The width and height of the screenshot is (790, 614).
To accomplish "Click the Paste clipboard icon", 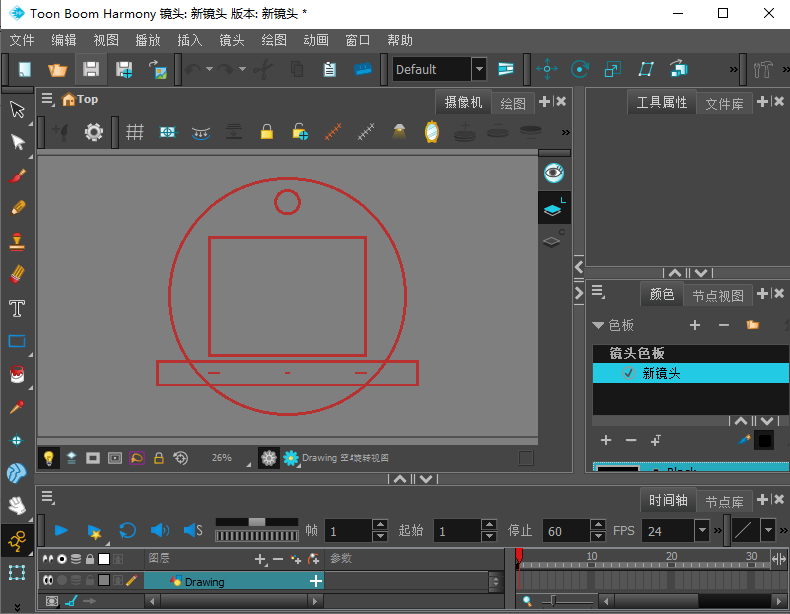I will (330, 69).
